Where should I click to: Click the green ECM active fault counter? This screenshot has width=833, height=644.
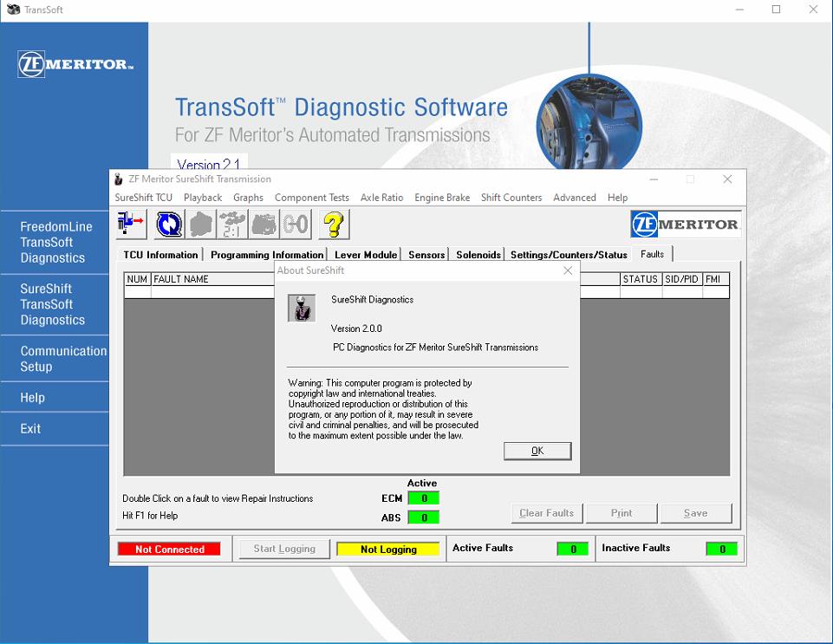tap(422, 498)
